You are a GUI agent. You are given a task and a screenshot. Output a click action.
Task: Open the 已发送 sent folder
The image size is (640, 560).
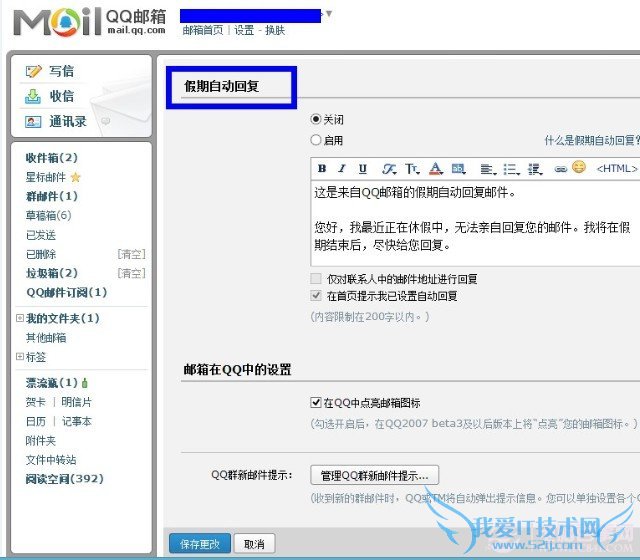click(x=40, y=235)
